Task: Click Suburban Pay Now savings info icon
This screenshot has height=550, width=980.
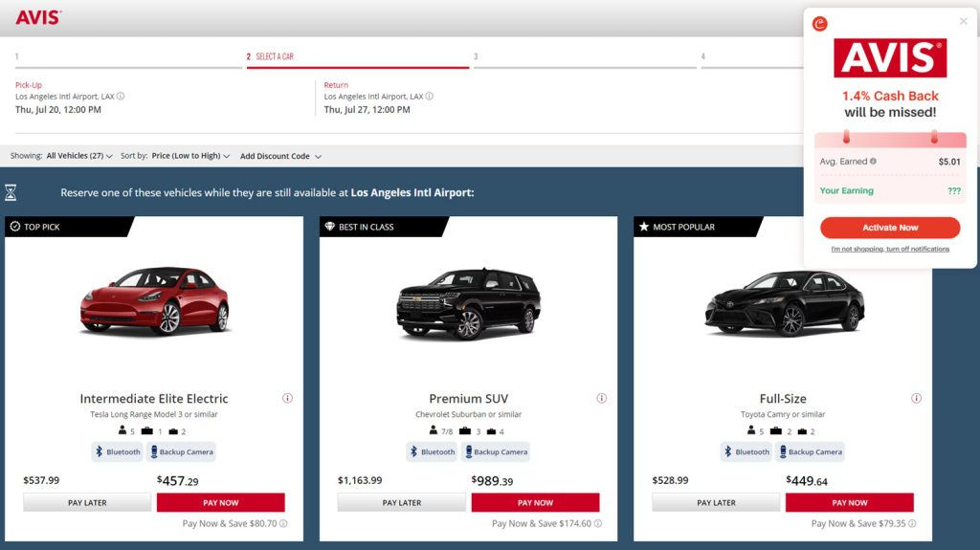Action: pos(598,524)
